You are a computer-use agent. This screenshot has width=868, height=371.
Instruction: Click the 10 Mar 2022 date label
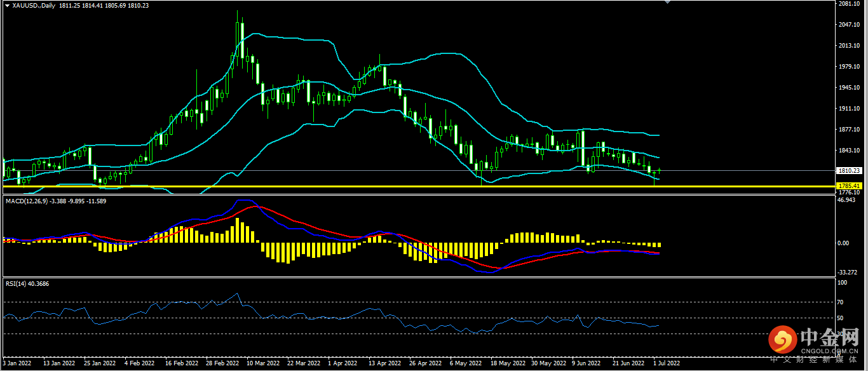point(263,363)
